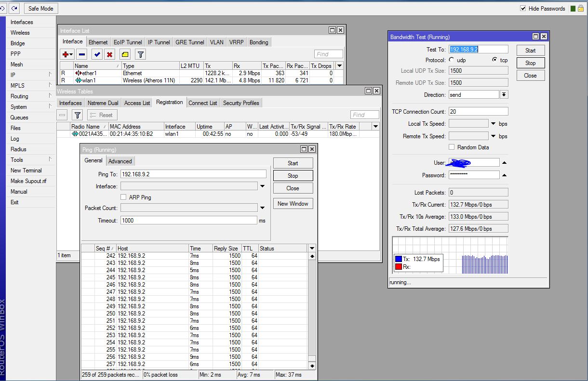Screen dimensions: 588x381
Task: Enable the ARP Ping checkbox
Action: coord(124,197)
